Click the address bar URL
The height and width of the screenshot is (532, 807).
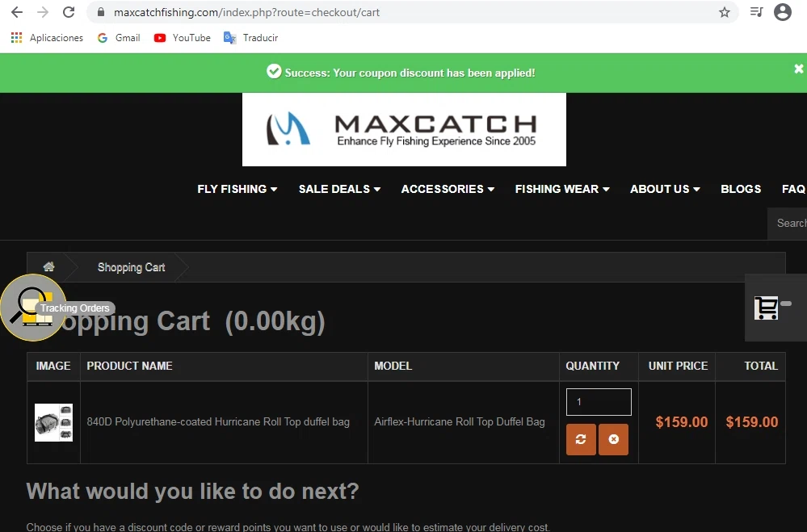[246, 12]
